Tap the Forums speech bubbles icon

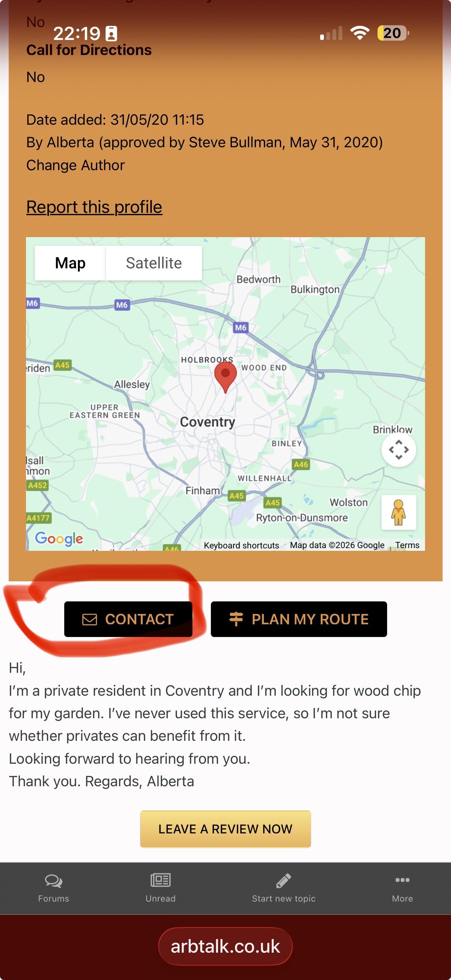click(54, 880)
